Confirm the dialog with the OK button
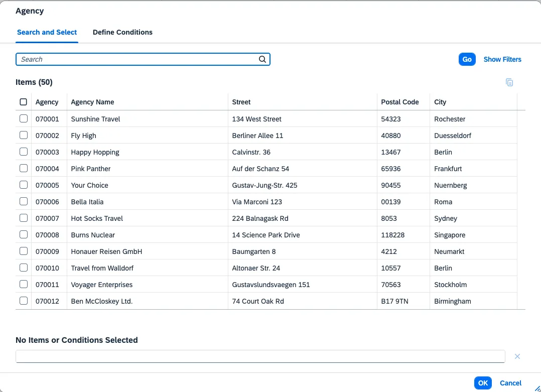Viewport: 541px width, 392px height. [x=482, y=383]
